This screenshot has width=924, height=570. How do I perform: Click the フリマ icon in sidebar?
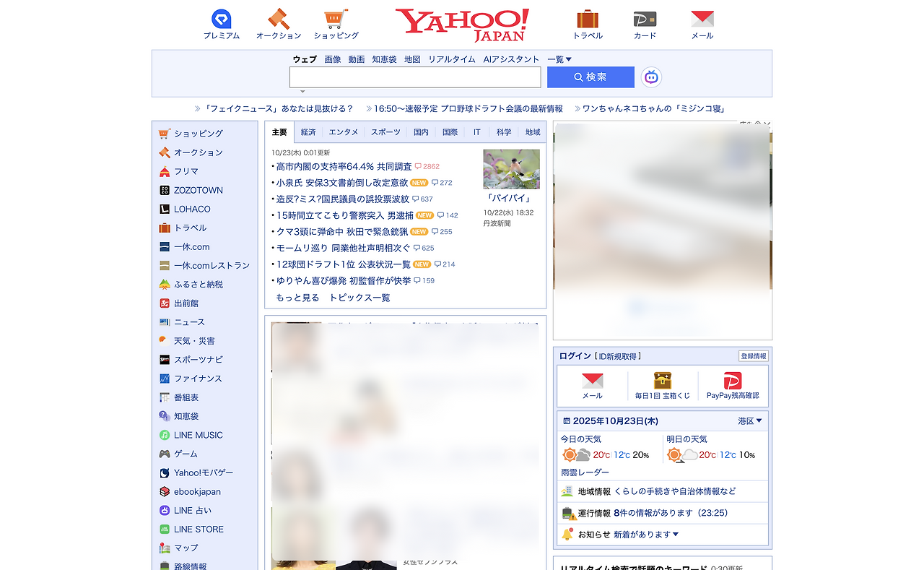(165, 171)
